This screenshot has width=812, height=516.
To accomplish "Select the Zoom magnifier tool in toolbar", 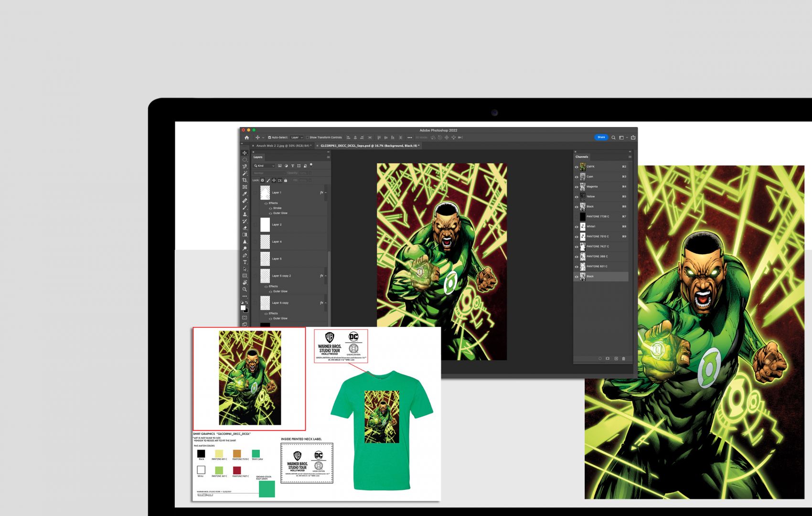I will 245,290.
